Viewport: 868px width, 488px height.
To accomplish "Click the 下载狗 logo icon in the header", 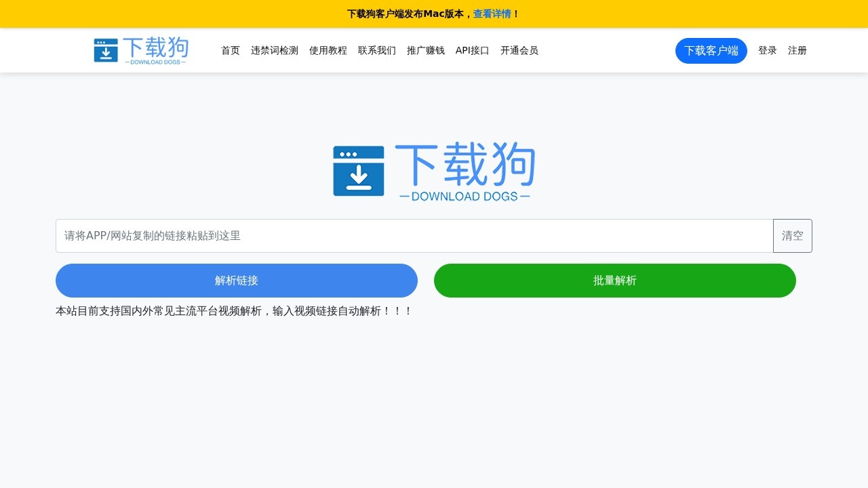I will point(106,50).
